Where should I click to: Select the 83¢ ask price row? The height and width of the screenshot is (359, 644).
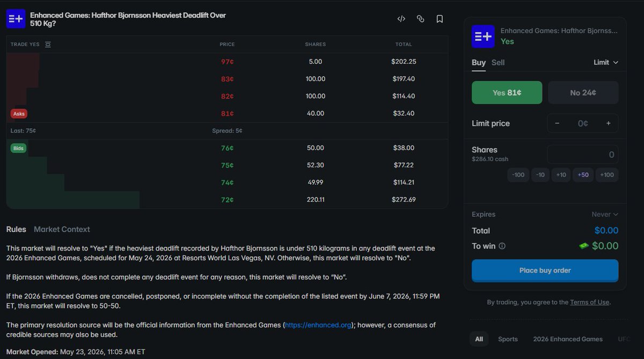227,79
